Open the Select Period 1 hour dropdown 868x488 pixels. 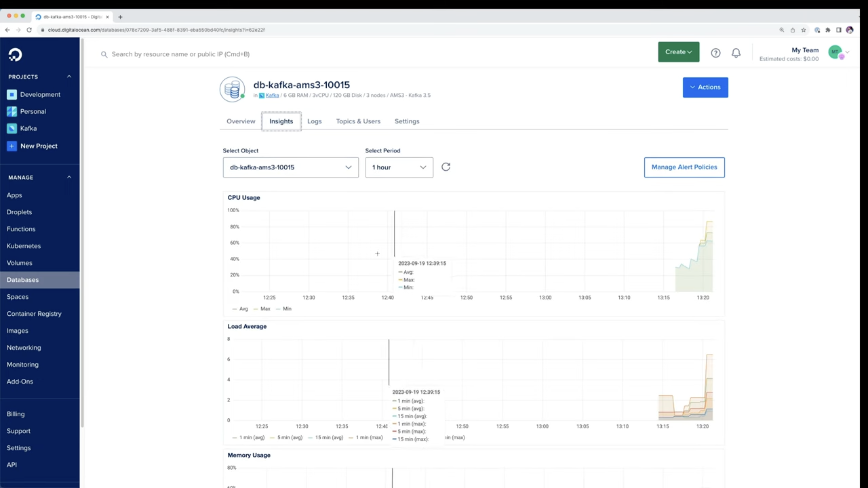[x=399, y=167]
